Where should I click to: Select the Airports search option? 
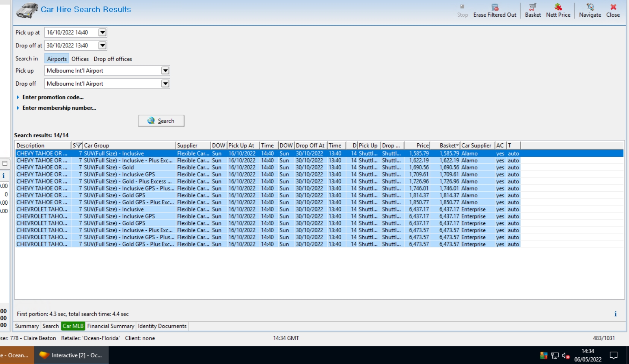click(57, 59)
